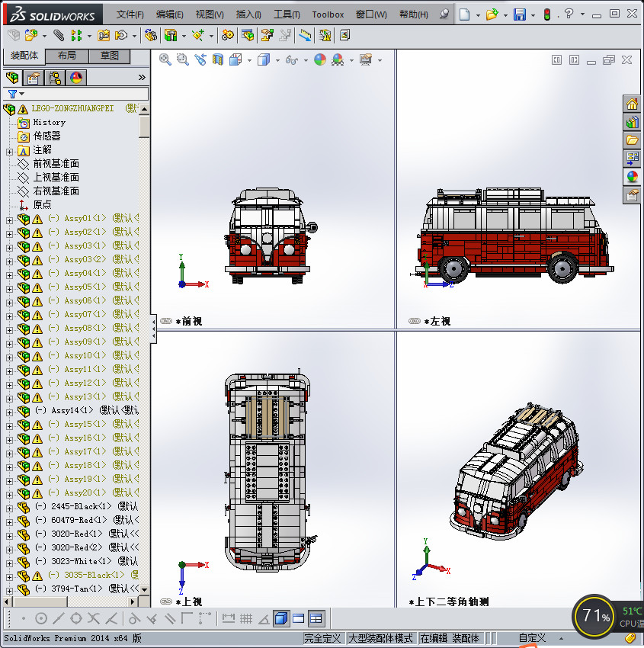Open the 视图(V) menu

pos(210,14)
